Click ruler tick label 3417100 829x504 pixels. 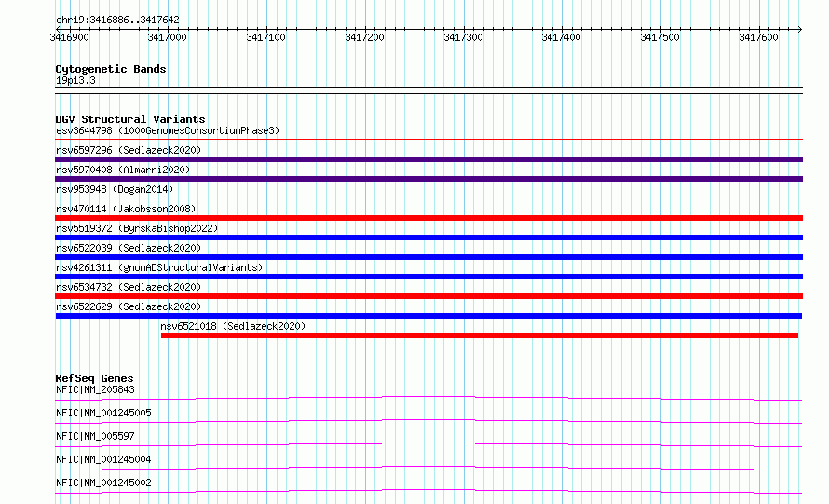click(x=266, y=37)
